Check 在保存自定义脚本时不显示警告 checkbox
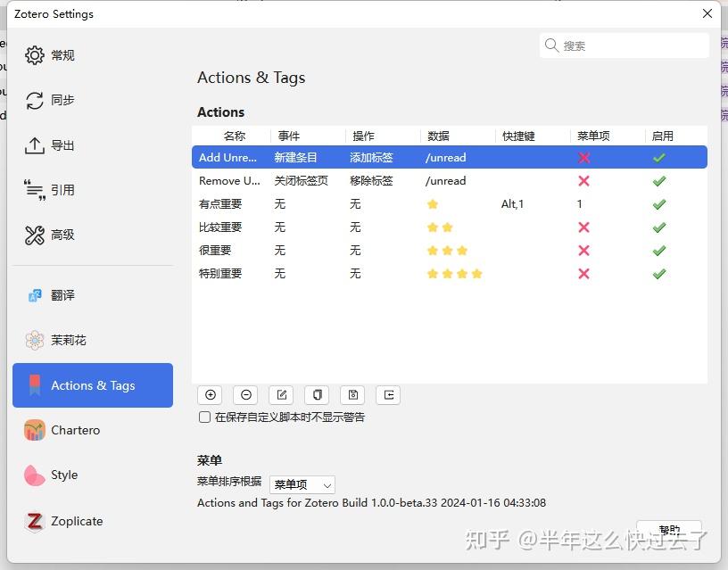 coord(203,417)
